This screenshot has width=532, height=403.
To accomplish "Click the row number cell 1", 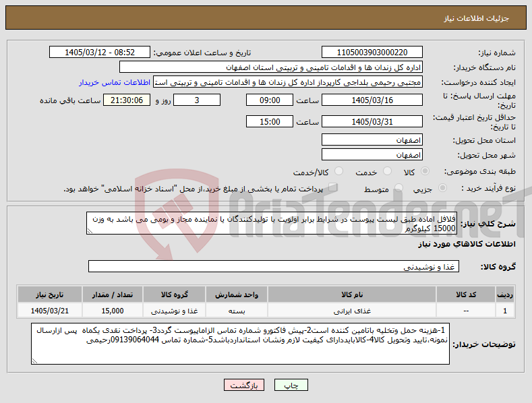I will pos(505,311).
